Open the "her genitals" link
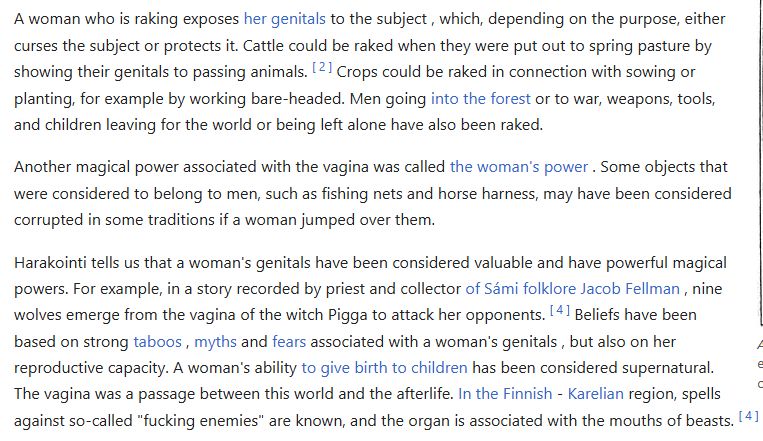Viewport: 763px width, 441px height. point(284,19)
